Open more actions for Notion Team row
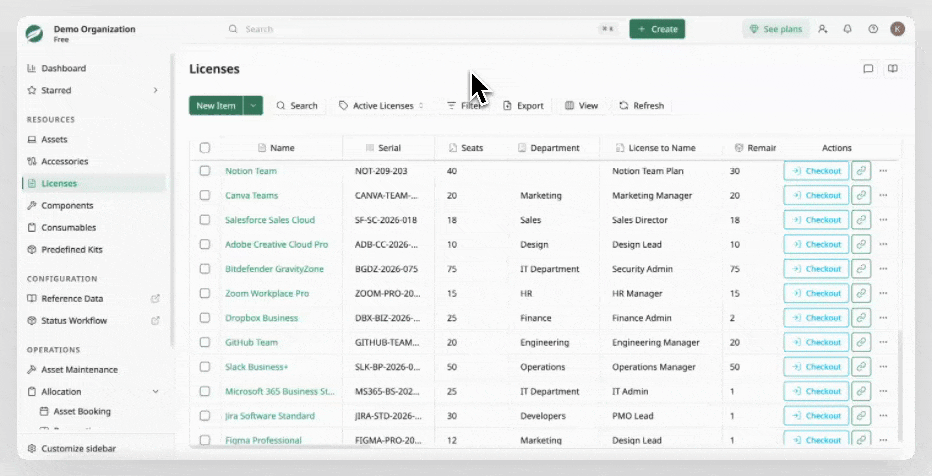This screenshot has width=932, height=476. (883, 171)
